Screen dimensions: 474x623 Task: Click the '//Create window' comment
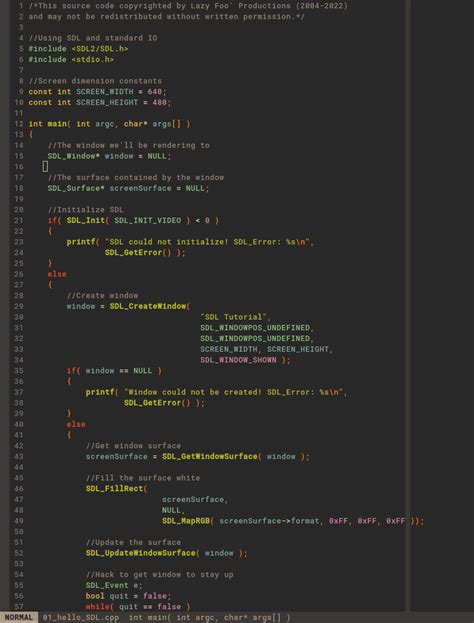[102, 295]
